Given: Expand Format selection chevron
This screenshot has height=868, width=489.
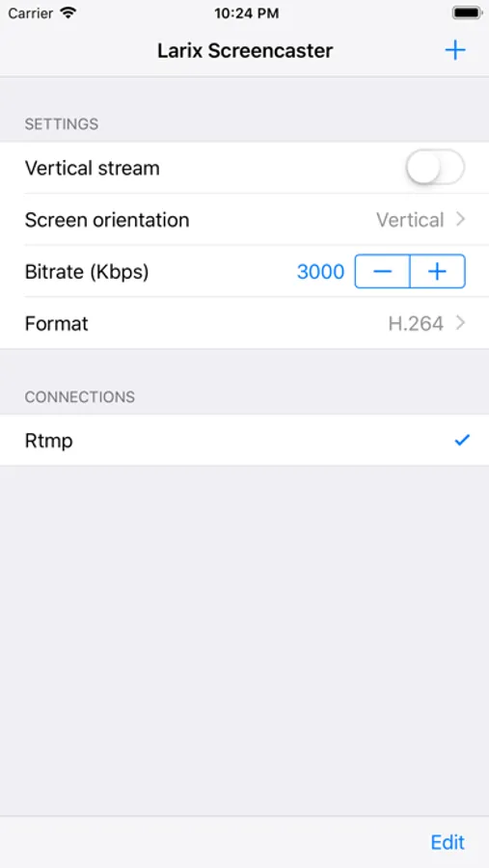Looking at the screenshot, I should [460, 323].
